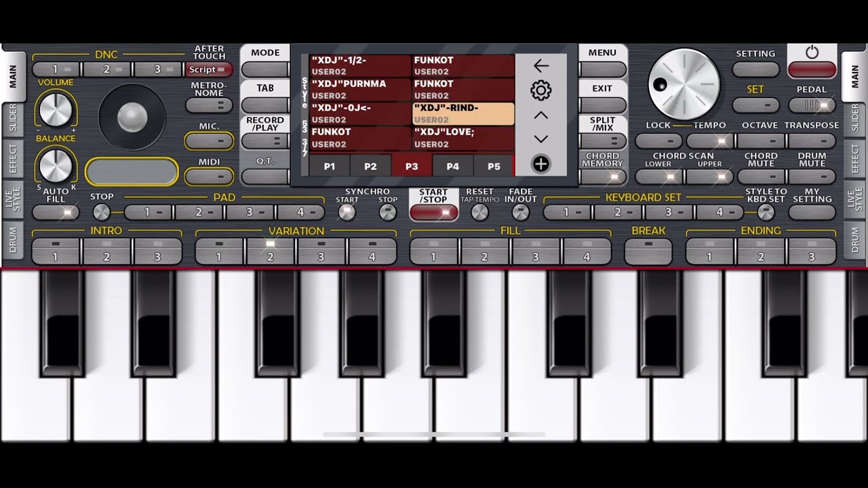Click the SET button
This screenshot has height=488, width=868.
(x=755, y=105)
